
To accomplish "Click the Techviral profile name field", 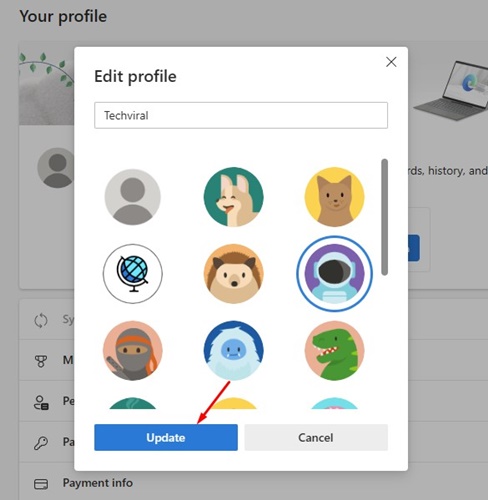I will pyautogui.click(x=241, y=115).
